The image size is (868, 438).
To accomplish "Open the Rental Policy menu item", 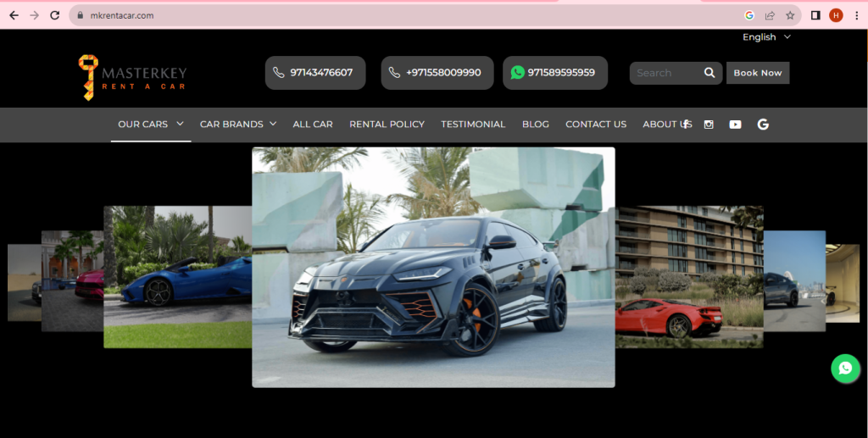I will pos(387,125).
